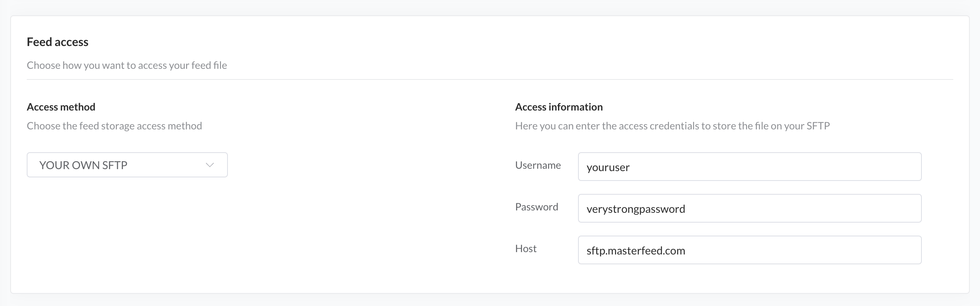Open the YOUR OWN SFTP dropdown
The image size is (980, 306).
pos(127,165)
